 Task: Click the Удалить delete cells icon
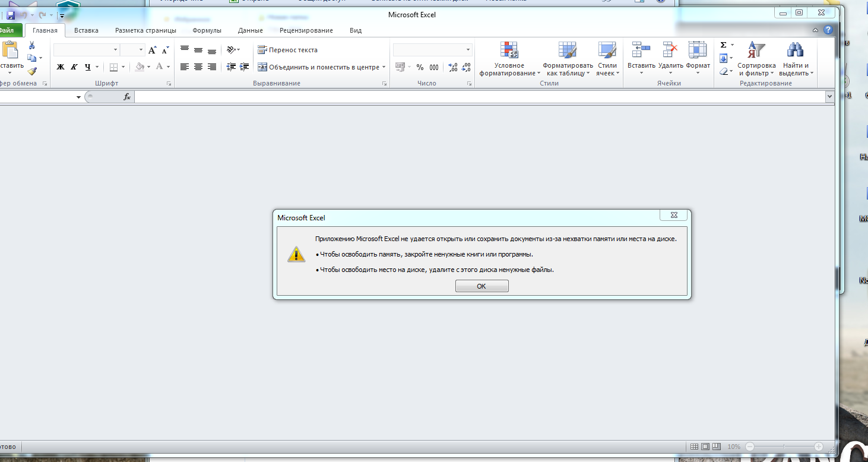(671, 51)
